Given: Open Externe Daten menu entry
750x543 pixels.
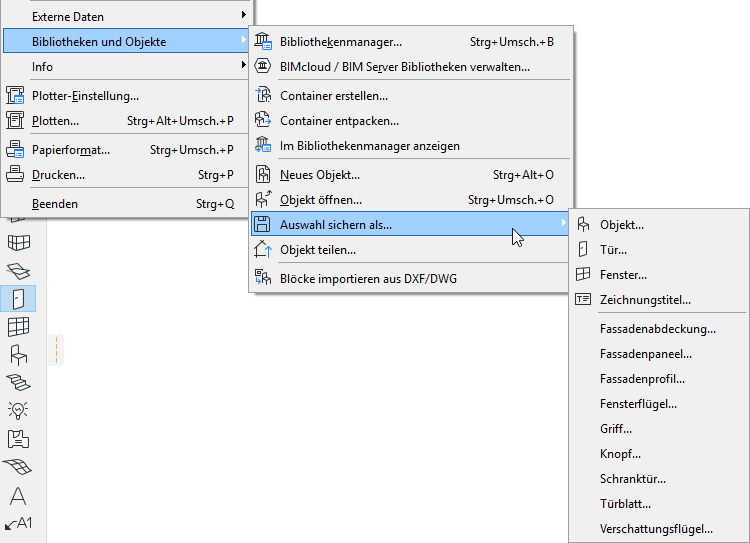Looking at the screenshot, I should (x=127, y=17).
